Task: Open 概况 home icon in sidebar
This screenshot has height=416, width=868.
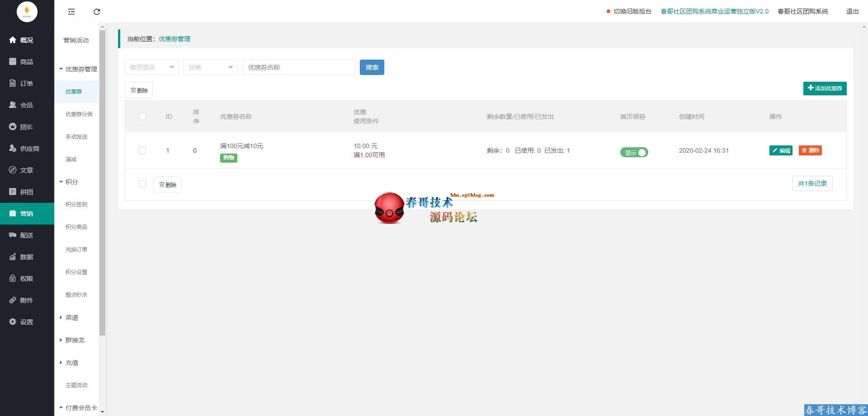Action: tap(13, 40)
